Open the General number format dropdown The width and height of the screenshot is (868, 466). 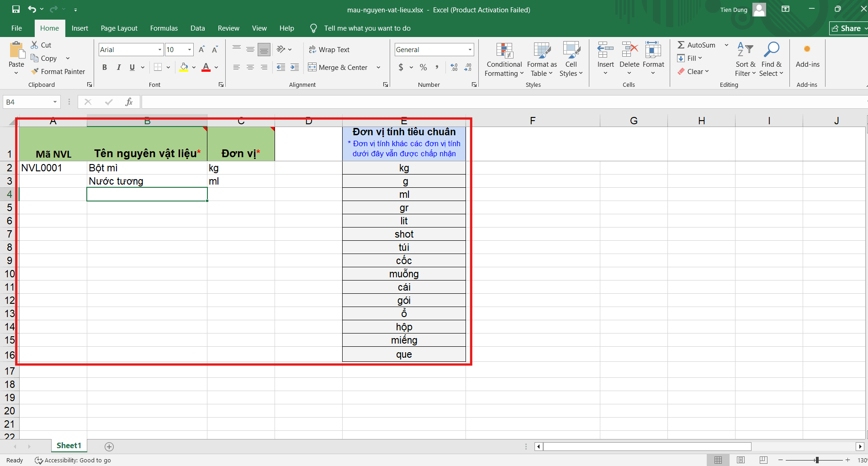click(470, 49)
